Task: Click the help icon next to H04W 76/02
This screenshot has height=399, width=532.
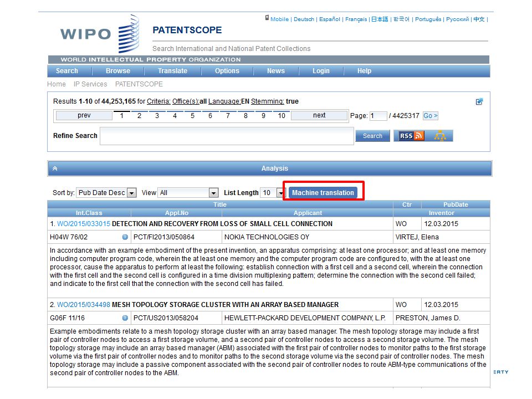Action: point(125,237)
